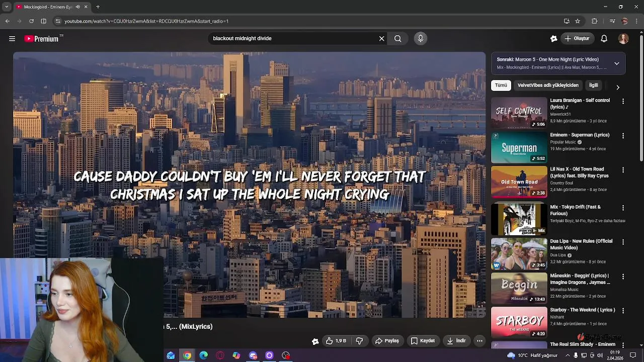This screenshot has height=362, width=644.
Task: Play STARBOY thumbnail
Action: (x=519, y=322)
